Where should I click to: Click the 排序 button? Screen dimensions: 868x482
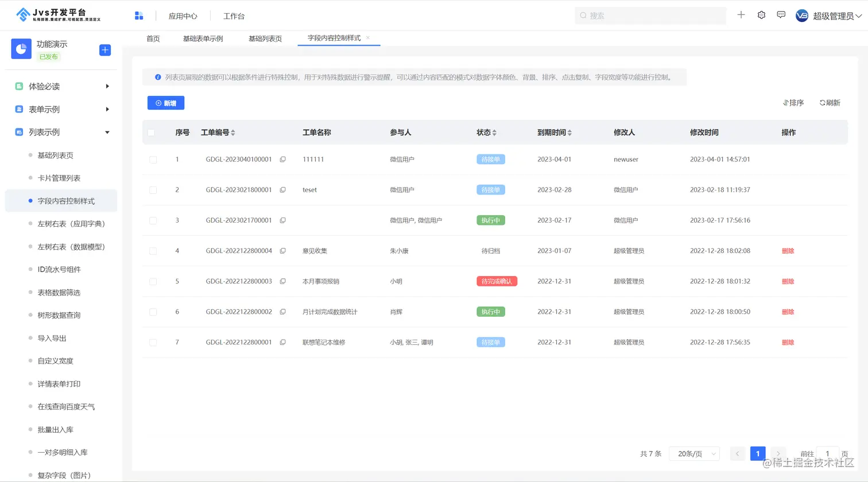click(x=793, y=103)
